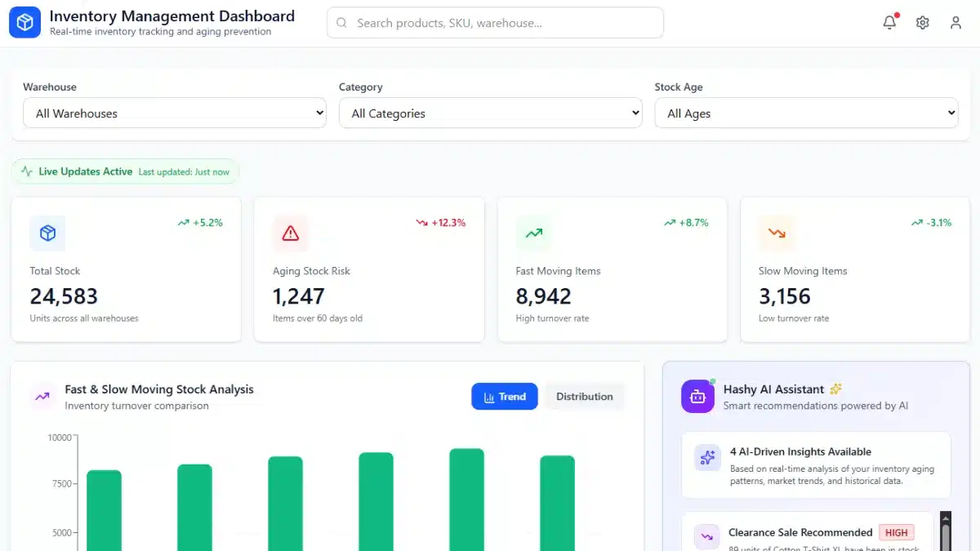Click the AI-Driven Insights sparkle icon
The height and width of the screenshot is (551, 980).
pyautogui.click(x=707, y=458)
